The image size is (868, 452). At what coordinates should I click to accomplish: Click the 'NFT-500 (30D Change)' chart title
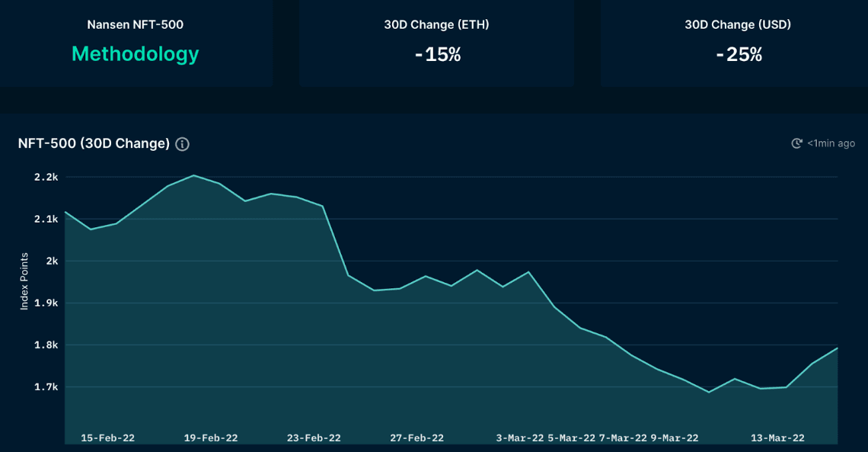tap(94, 143)
